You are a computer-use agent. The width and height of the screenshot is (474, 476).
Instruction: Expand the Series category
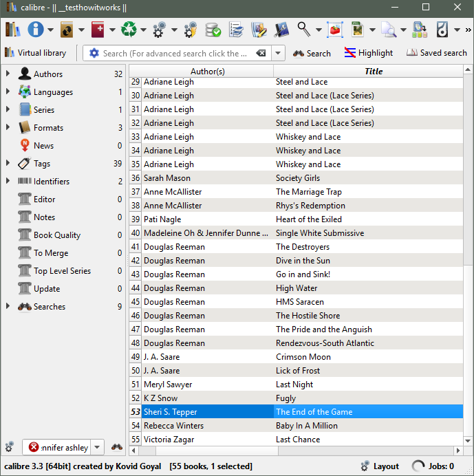click(8, 109)
